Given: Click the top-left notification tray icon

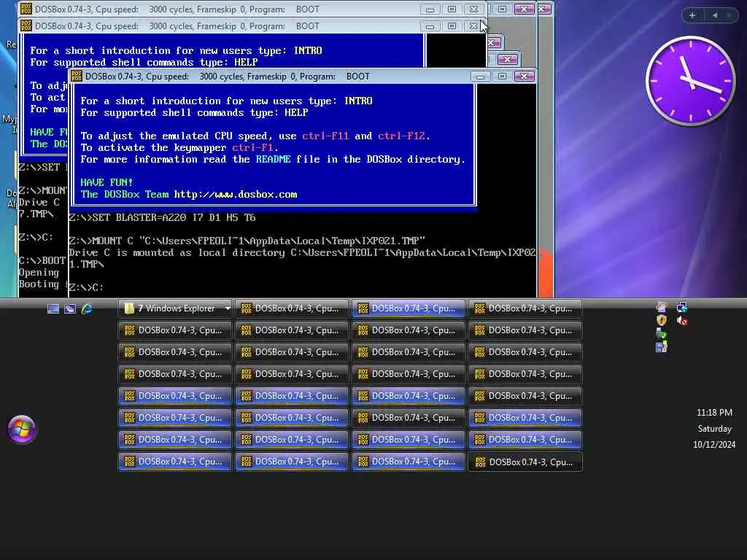Looking at the screenshot, I should pyautogui.click(x=661, y=307).
